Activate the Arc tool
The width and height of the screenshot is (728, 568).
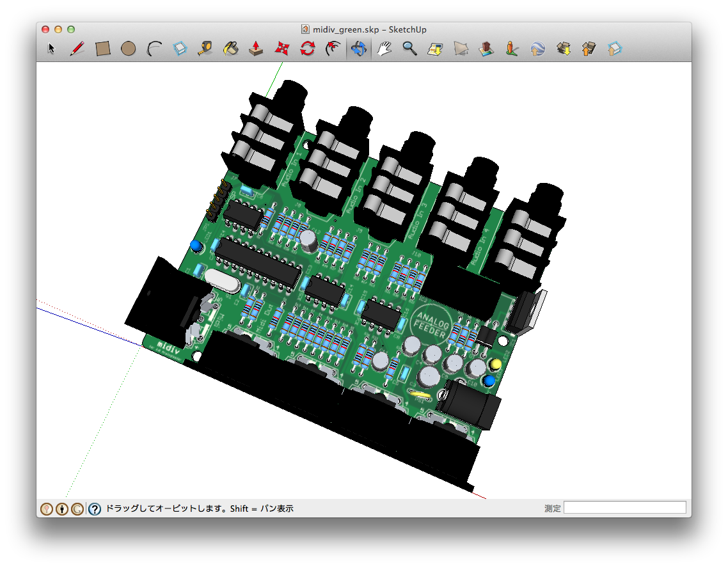(154, 49)
